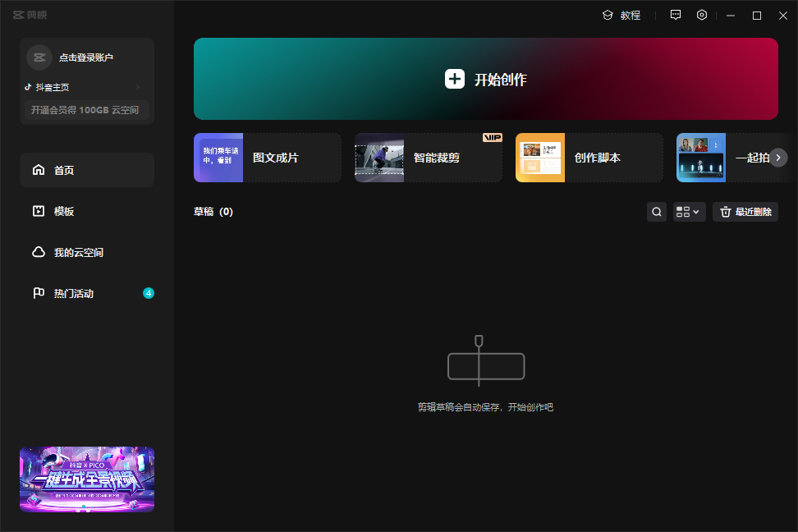This screenshot has width=798, height=532.
Task: Click the 创作脚本 thumbnail image
Action: click(540, 158)
